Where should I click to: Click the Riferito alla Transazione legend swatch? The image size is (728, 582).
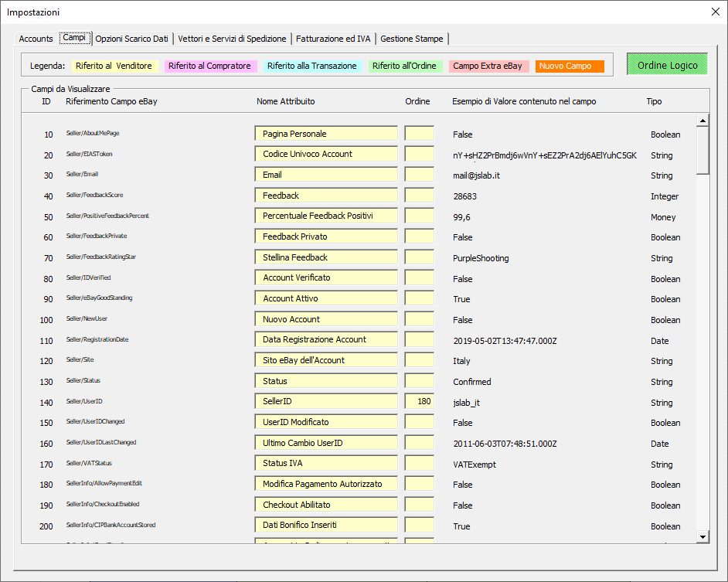[x=312, y=66]
